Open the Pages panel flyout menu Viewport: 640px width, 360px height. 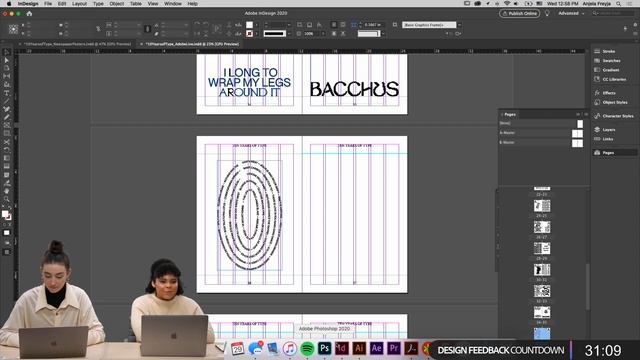pos(586,114)
